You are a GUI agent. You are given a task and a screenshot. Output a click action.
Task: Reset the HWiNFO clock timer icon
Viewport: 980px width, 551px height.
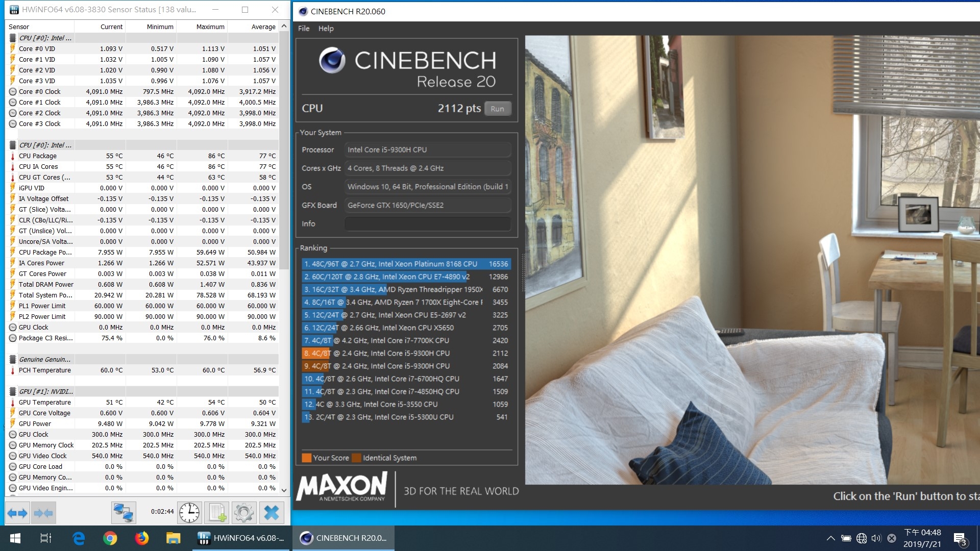[189, 513]
